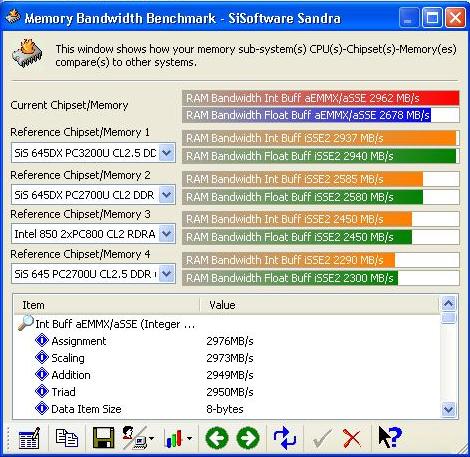Click green Float Buff iSSE2 2450 bar
Viewport: 470px width, 457px height.
point(297,237)
